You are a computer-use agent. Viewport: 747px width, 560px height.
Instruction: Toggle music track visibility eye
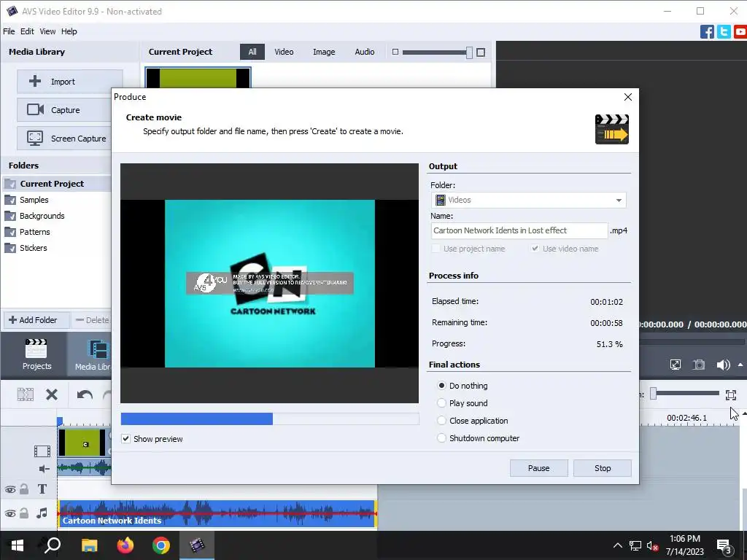(10, 513)
